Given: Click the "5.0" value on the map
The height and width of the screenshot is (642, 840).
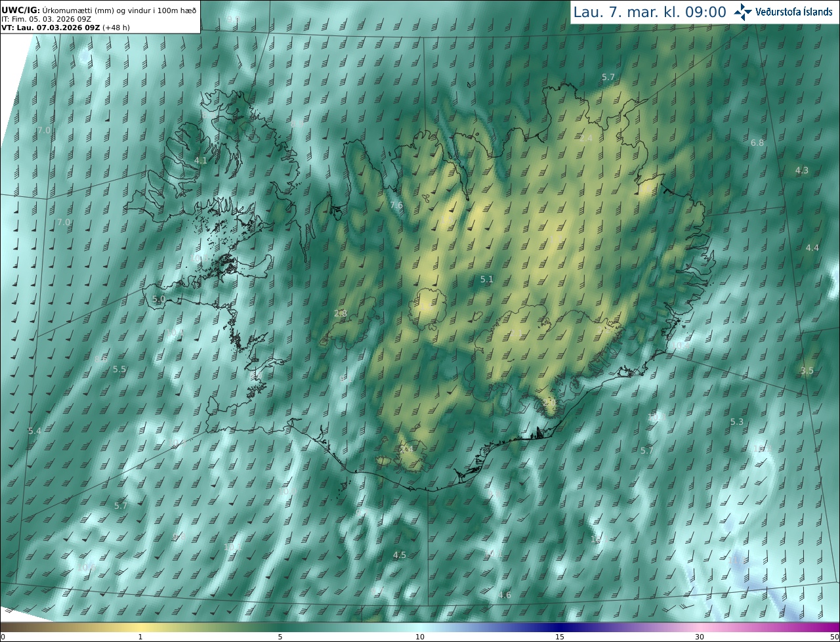Looking at the screenshot, I should 159,299.
